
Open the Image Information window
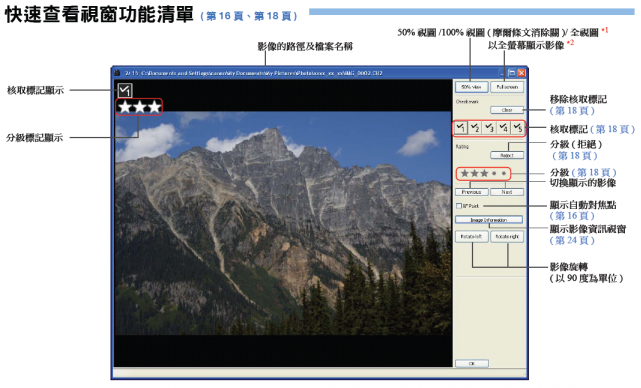[x=489, y=220]
